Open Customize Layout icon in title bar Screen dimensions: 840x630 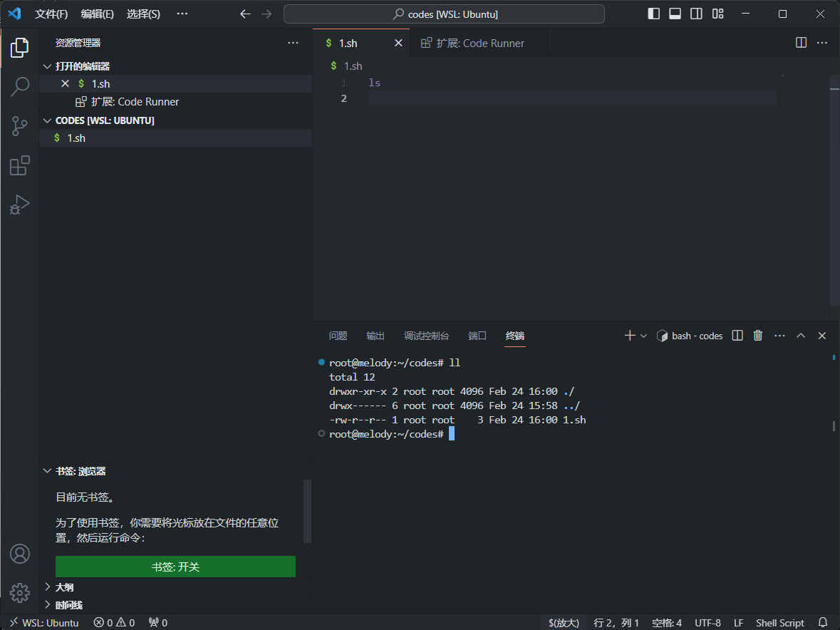pyautogui.click(x=718, y=14)
